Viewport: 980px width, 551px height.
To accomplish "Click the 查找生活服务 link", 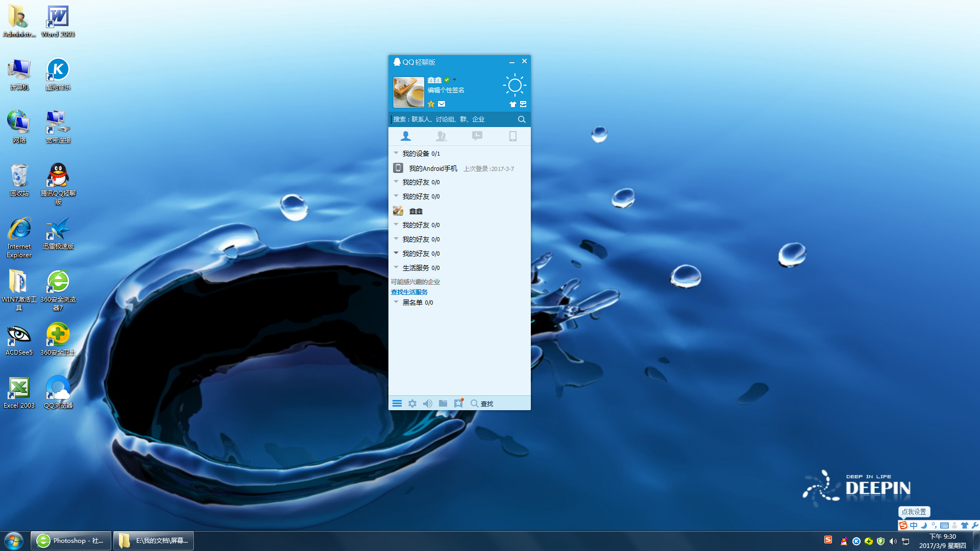I will 409,292.
